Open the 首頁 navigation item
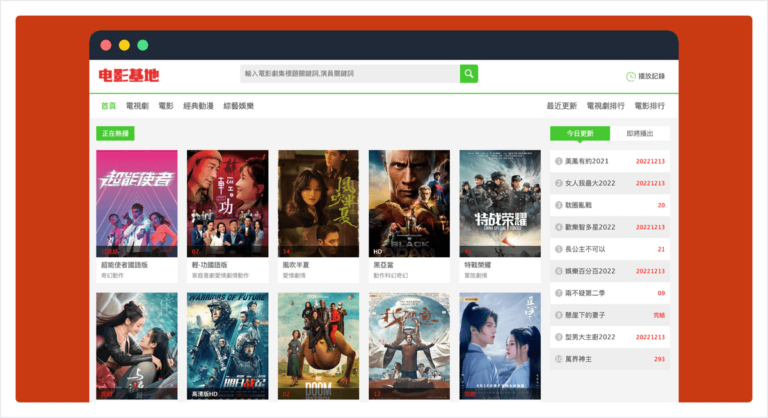768x418 pixels. click(x=108, y=106)
